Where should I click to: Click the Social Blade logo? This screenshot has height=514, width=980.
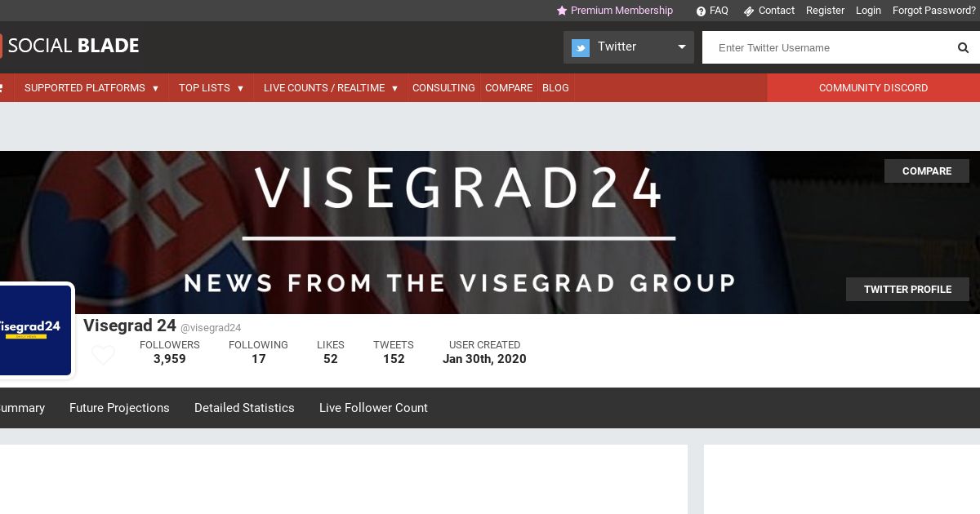click(69, 46)
